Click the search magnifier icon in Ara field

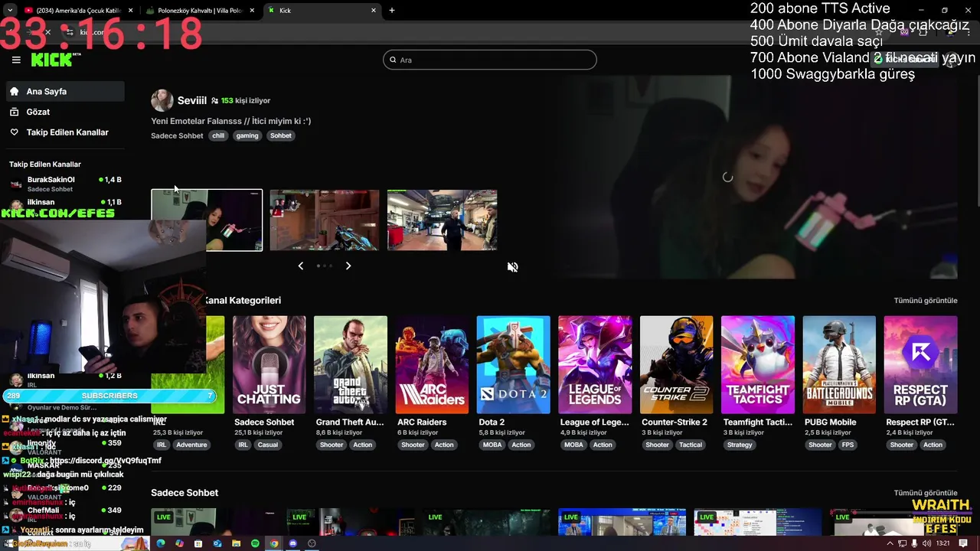(393, 60)
